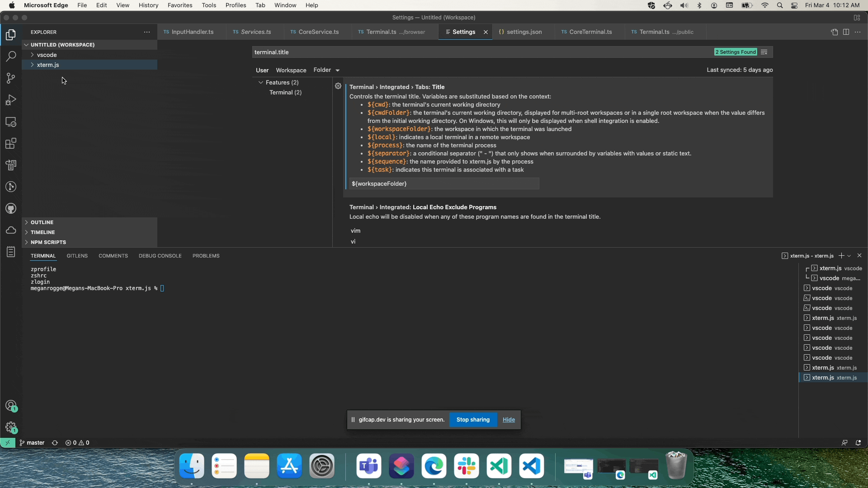Open the Manage gear in the activity bar

click(x=11, y=427)
